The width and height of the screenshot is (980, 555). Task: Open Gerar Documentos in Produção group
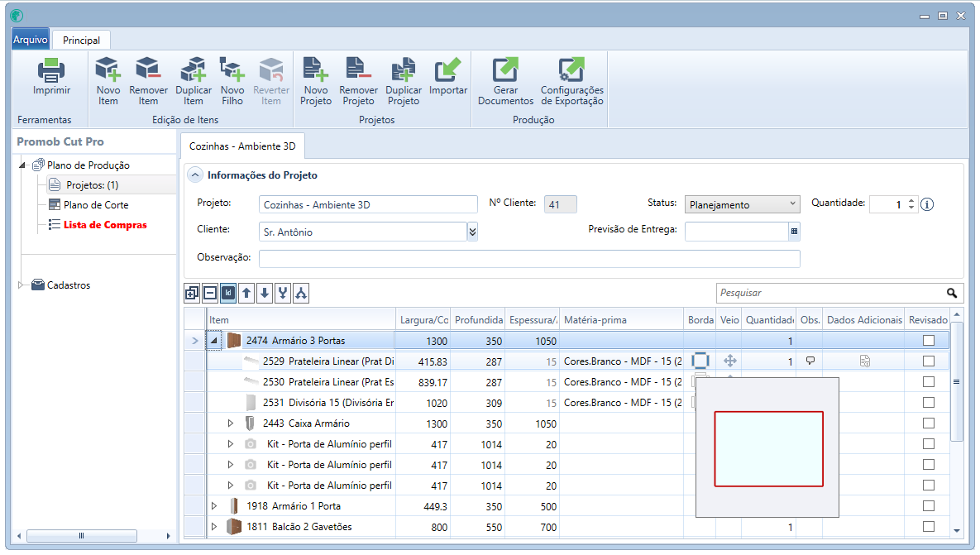click(505, 81)
